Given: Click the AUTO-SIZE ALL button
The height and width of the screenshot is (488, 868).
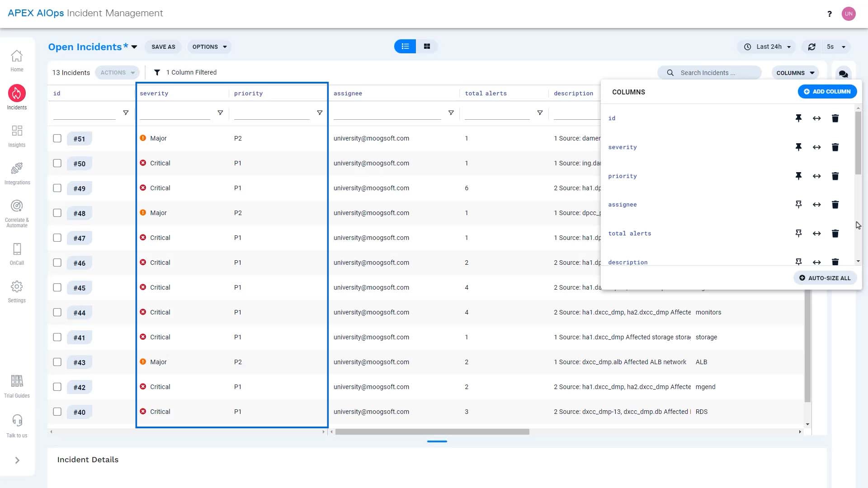Looking at the screenshot, I should [825, 278].
